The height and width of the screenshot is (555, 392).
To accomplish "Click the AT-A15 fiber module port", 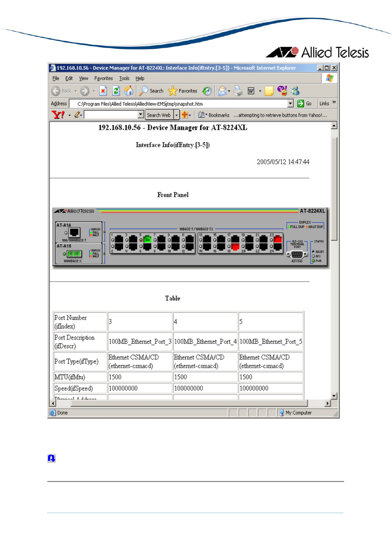I will point(74,254).
